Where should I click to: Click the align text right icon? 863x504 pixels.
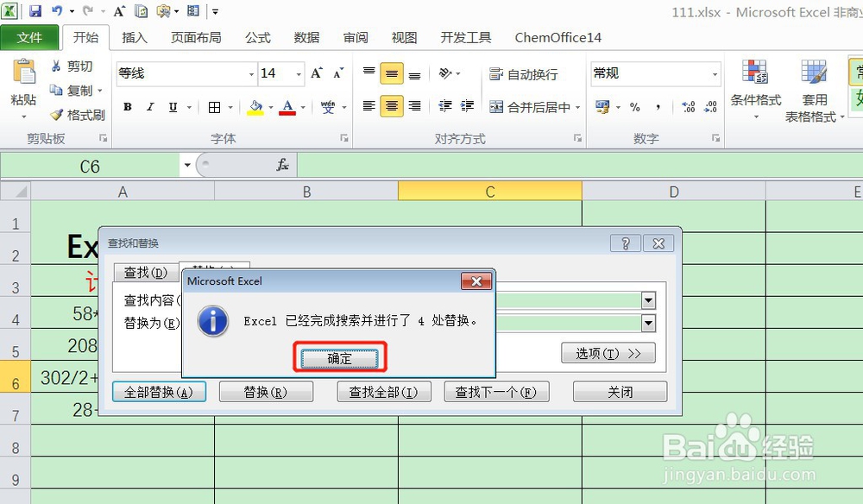tap(414, 105)
